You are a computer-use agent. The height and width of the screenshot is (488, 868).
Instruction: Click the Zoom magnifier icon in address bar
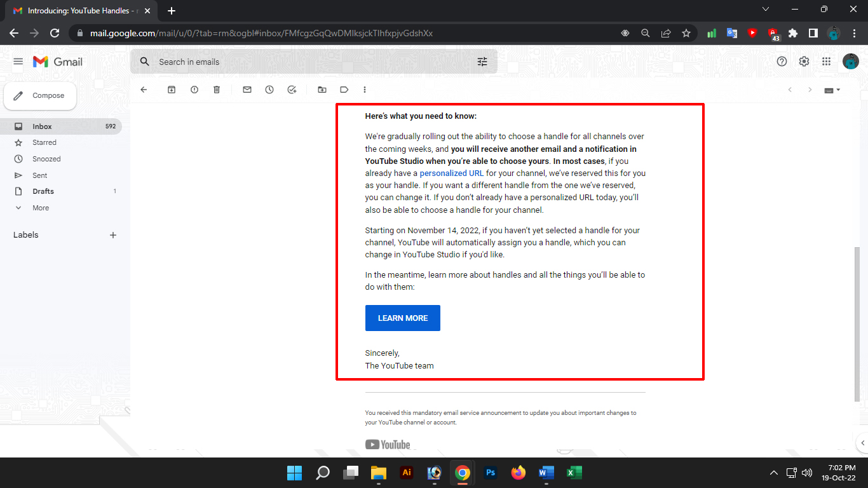click(x=646, y=33)
